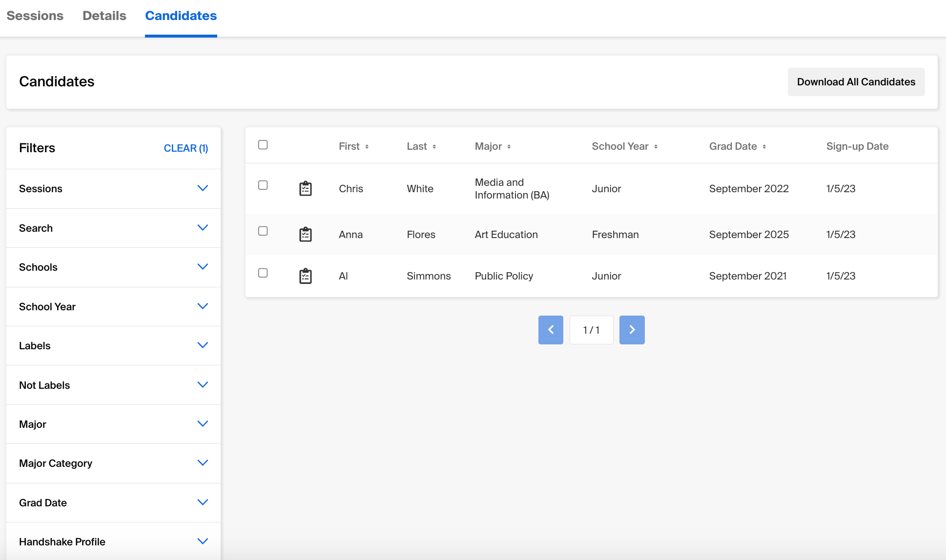This screenshot has height=560, width=946.
Task: Click the first name 'Chris'
Action: click(x=351, y=189)
